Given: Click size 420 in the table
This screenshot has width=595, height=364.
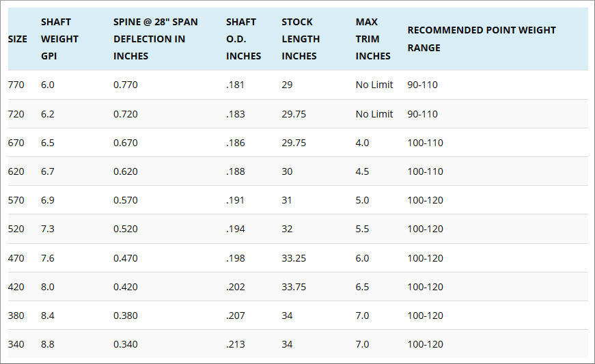Looking at the screenshot, I should 16,287.
